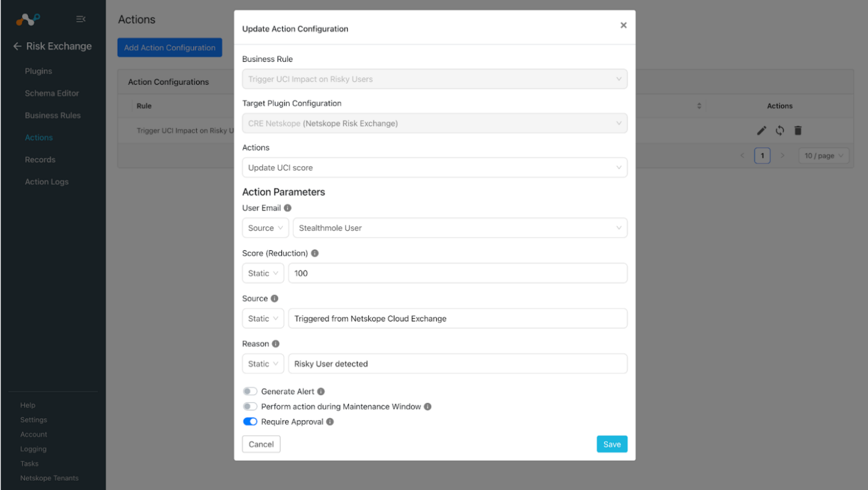
Task: Click the Netskope logo icon
Action: point(28,20)
